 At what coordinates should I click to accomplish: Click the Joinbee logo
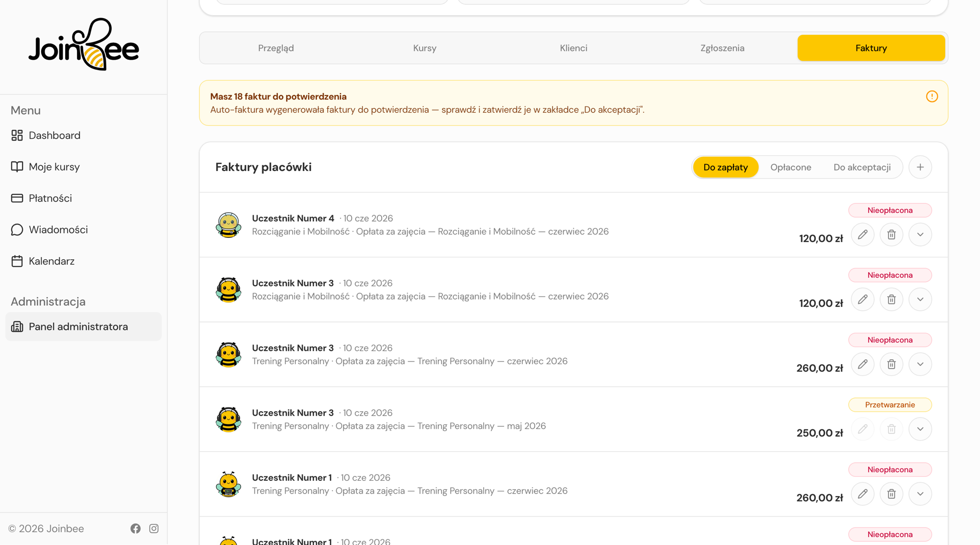coord(84,45)
